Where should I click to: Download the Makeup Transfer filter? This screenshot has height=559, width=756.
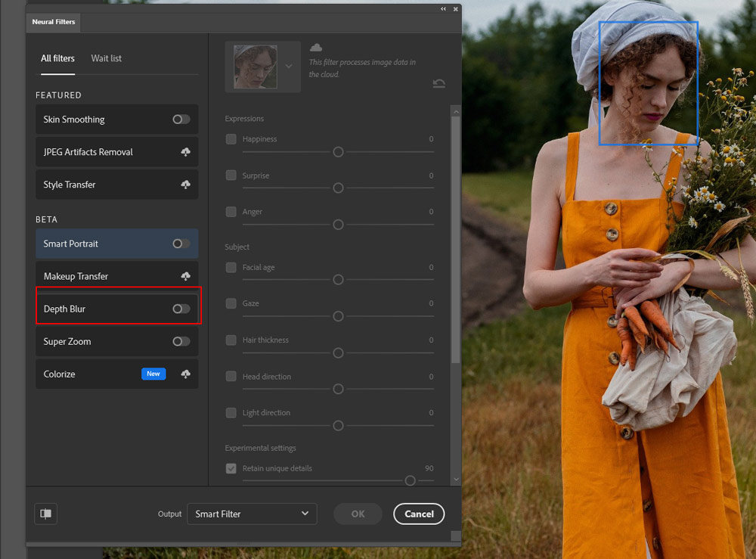point(186,275)
